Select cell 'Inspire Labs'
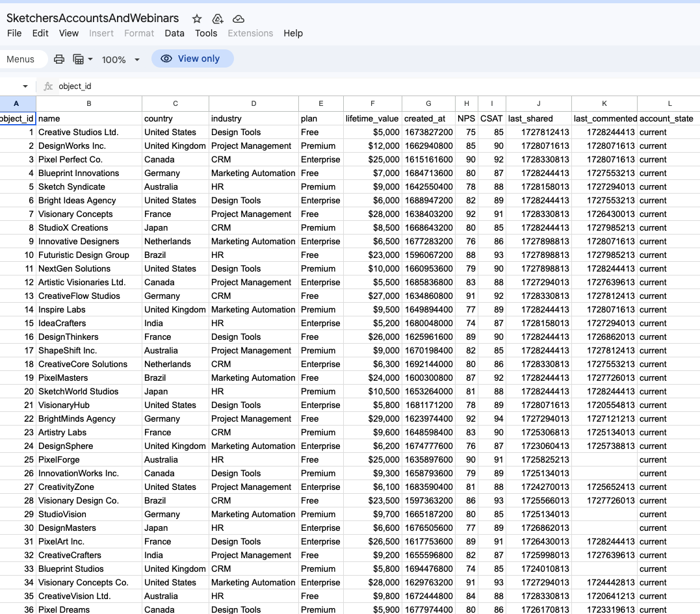 pyautogui.click(x=89, y=310)
